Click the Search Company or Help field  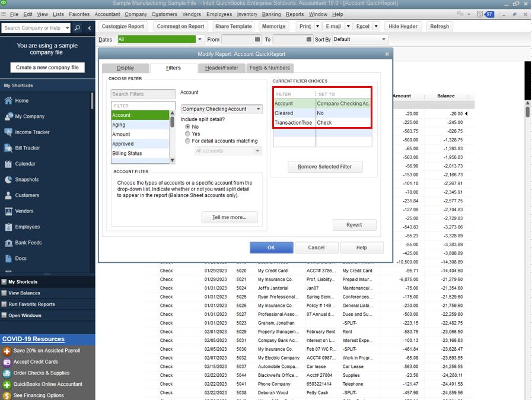click(x=33, y=28)
